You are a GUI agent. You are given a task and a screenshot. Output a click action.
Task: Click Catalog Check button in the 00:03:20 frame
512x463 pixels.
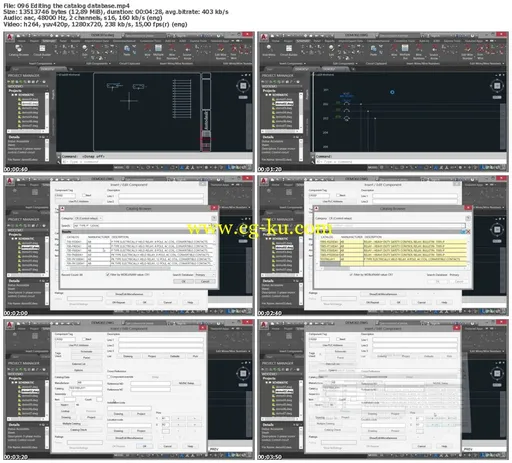pyautogui.click(x=79, y=430)
